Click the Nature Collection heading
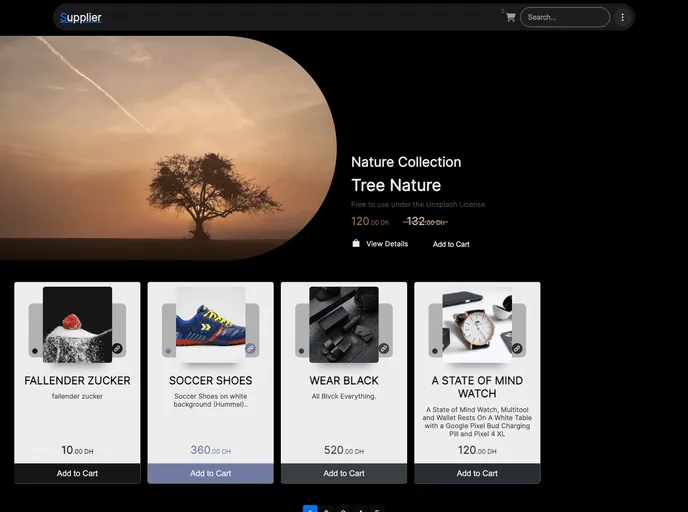The width and height of the screenshot is (688, 512). click(x=406, y=162)
